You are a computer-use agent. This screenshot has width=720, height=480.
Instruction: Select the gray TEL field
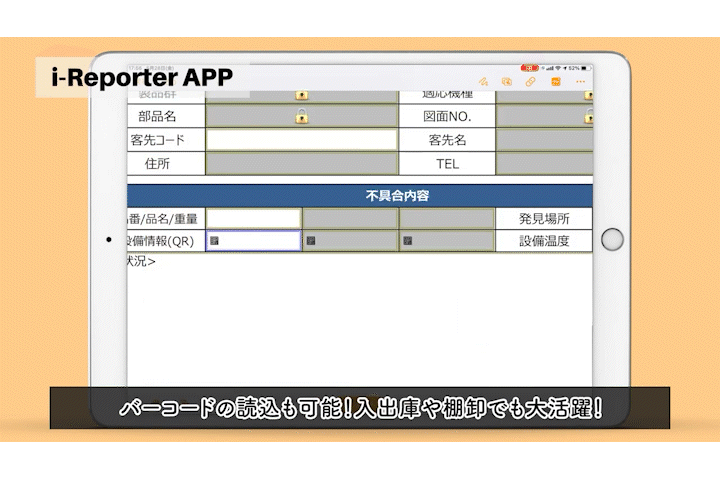544,164
